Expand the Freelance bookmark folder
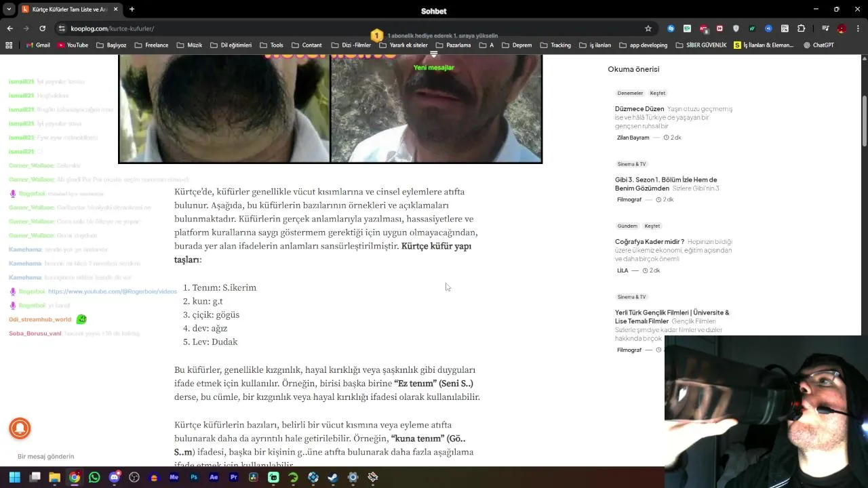The height and width of the screenshot is (488, 868). 151,45
